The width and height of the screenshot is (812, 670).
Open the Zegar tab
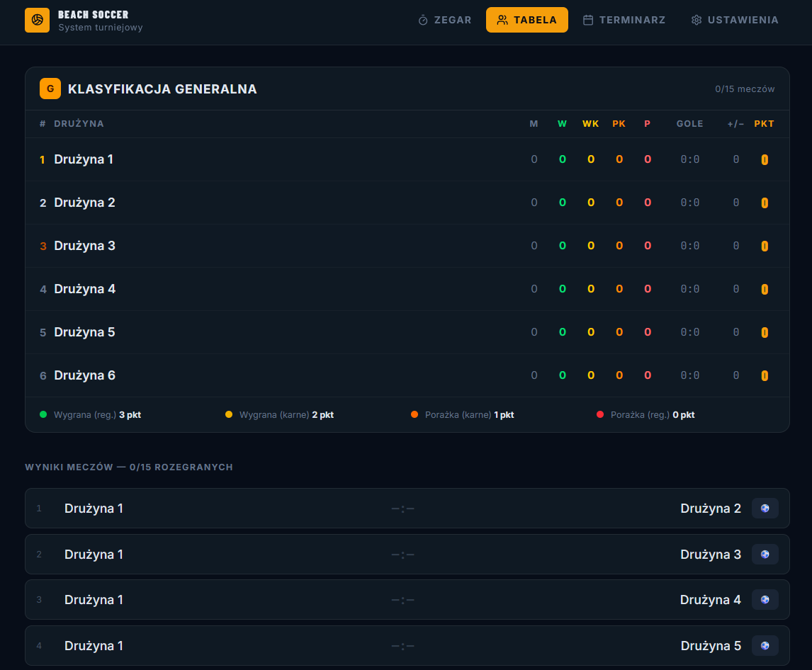point(445,21)
